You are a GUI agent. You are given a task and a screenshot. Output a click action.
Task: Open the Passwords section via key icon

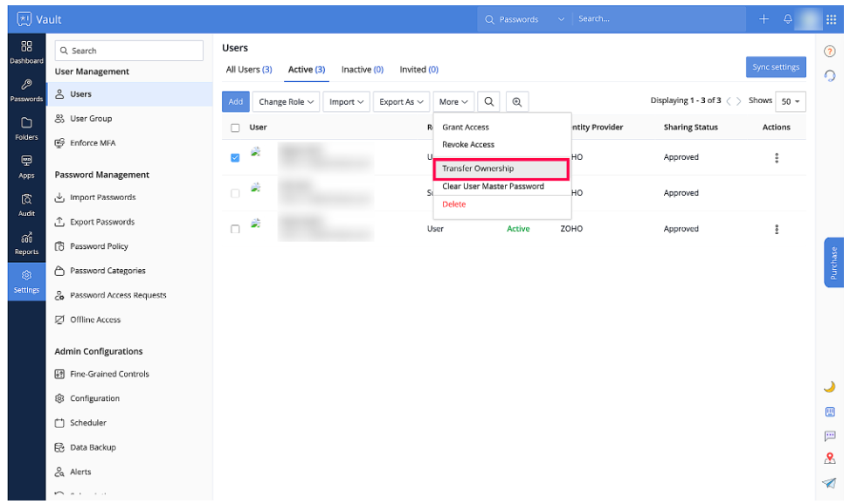[26, 91]
